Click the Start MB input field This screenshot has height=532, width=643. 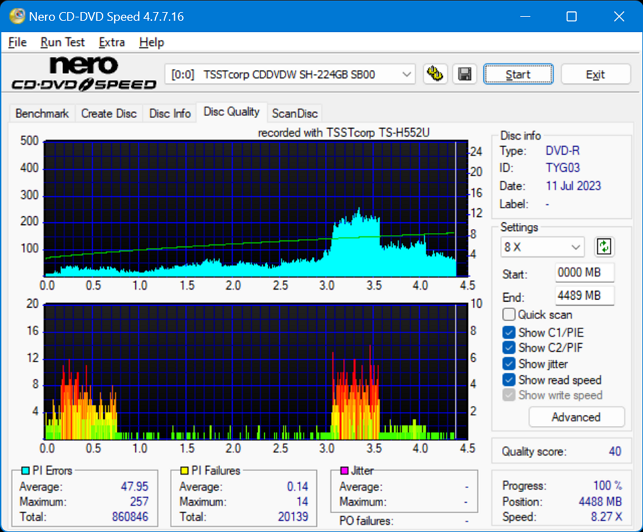pyautogui.click(x=585, y=273)
